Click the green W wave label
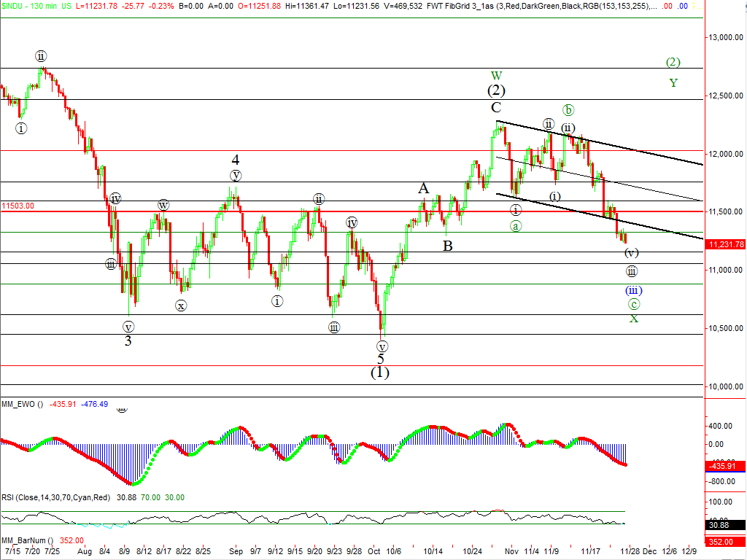The height and width of the screenshot is (560, 747). 496,76
